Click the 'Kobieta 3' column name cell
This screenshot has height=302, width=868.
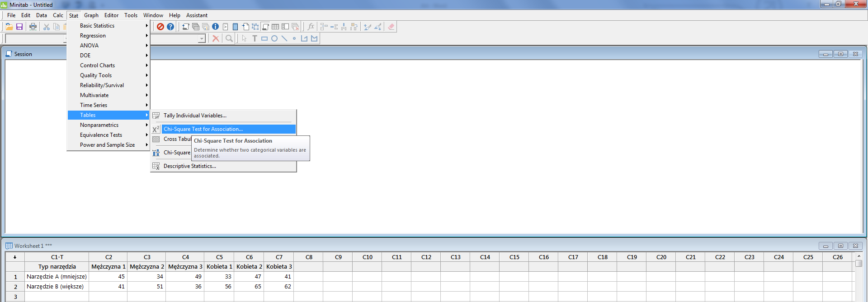click(279, 267)
